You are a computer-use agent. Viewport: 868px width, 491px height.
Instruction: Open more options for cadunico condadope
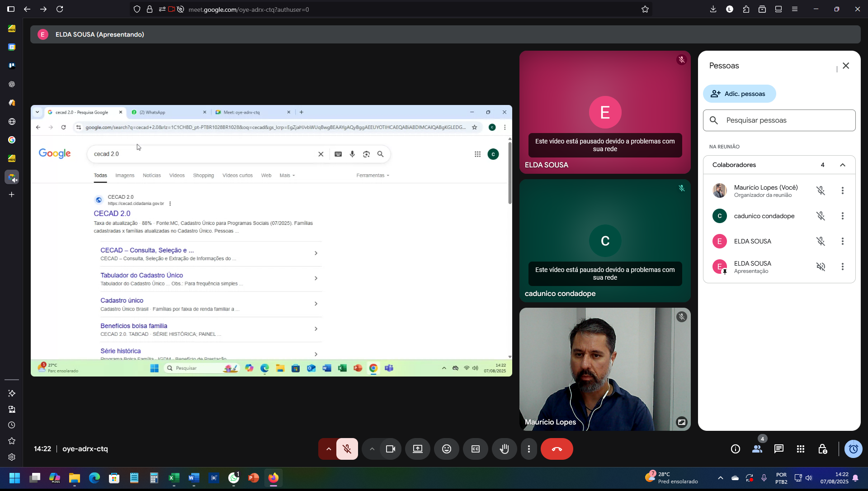[x=843, y=216]
